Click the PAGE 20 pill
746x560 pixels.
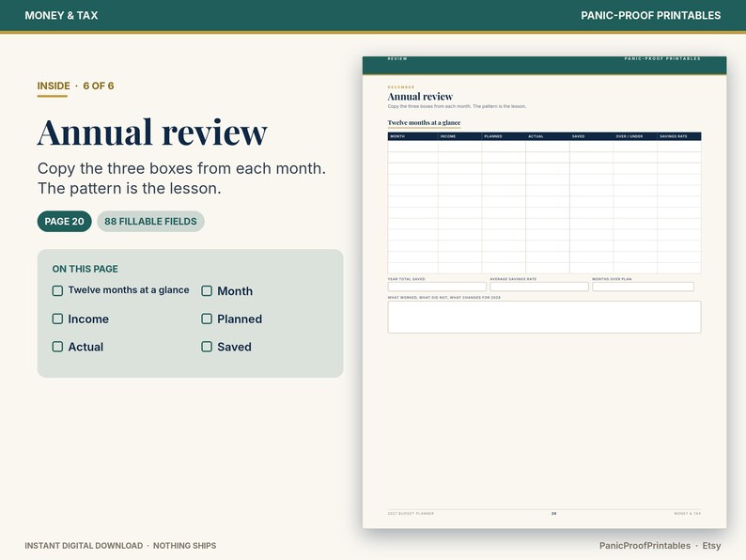click(x=64, y=221)
